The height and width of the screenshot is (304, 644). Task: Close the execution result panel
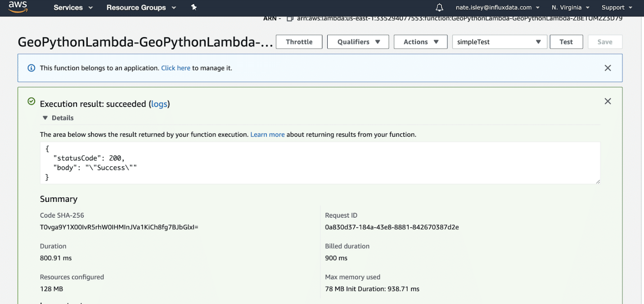608,101
